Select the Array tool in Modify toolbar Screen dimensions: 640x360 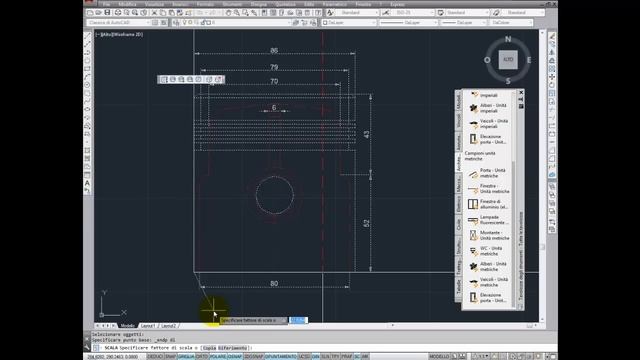[552, 69]
